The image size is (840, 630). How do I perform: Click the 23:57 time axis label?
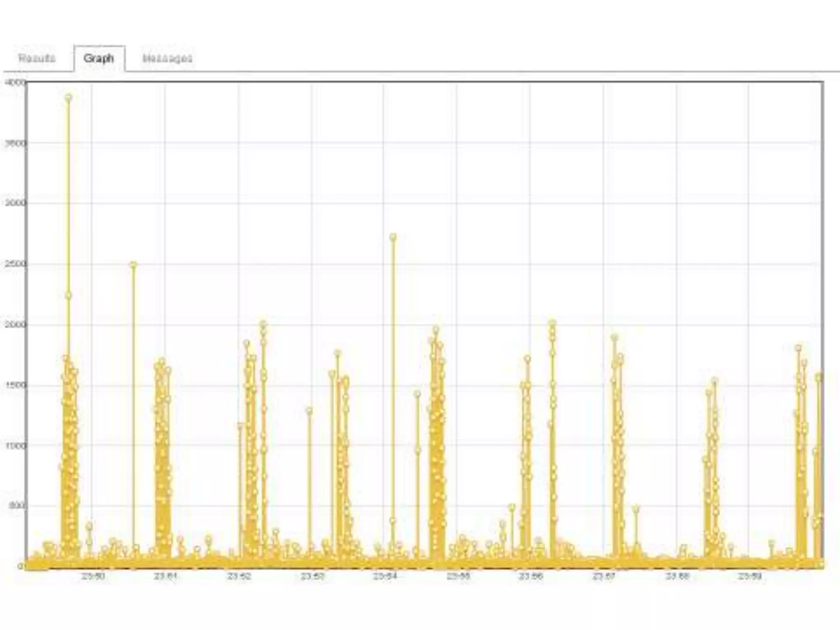click(604, 576)
